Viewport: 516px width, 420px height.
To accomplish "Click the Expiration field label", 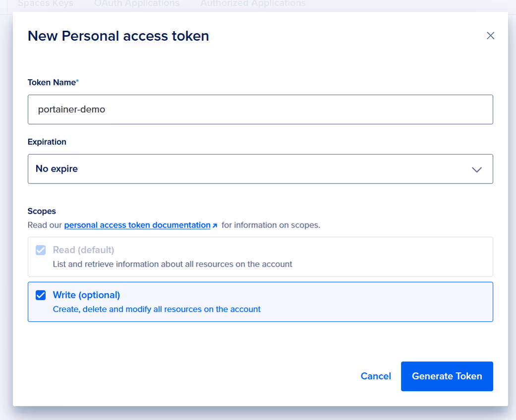I will 47,142.
